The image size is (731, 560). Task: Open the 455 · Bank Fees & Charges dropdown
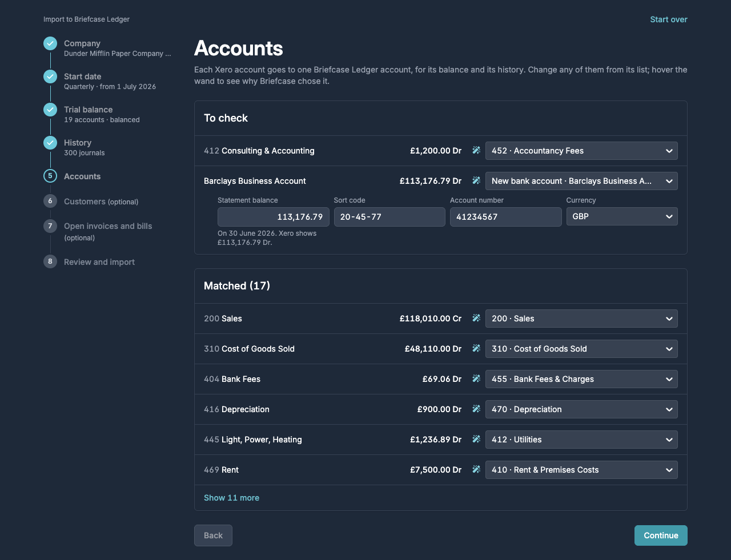(x=581, y=379)
